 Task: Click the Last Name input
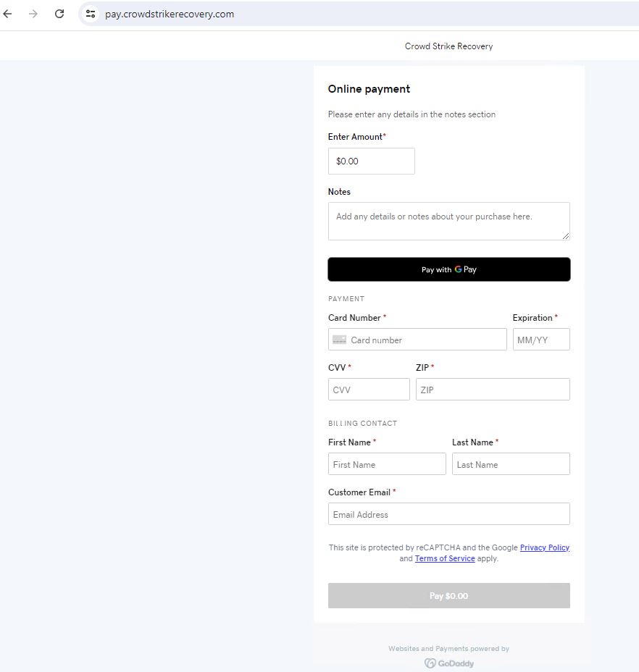click(x=511, y=464)
